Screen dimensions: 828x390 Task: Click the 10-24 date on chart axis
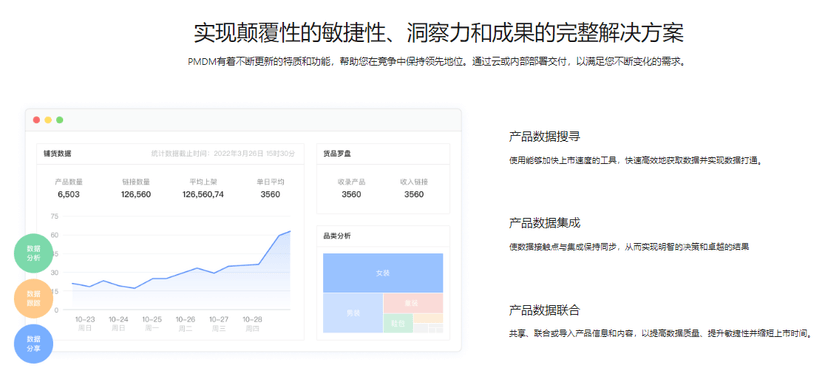pos(118,319)
